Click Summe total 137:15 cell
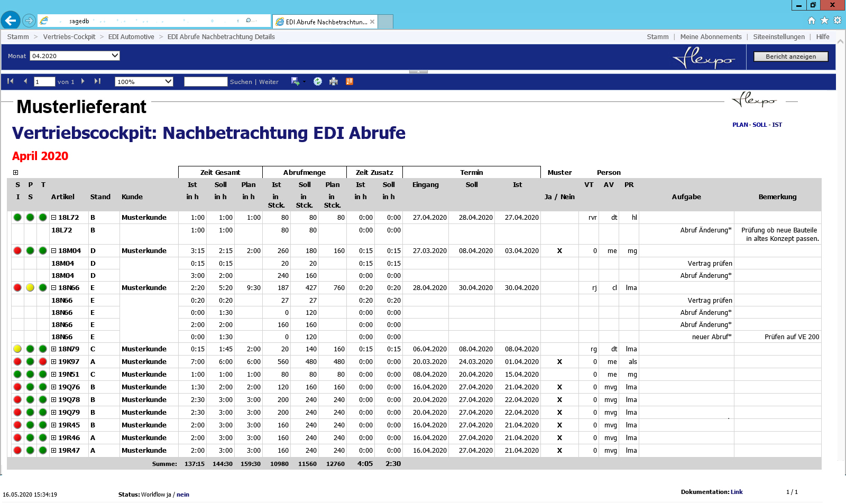The image size is (846, 504). (194, 463)
